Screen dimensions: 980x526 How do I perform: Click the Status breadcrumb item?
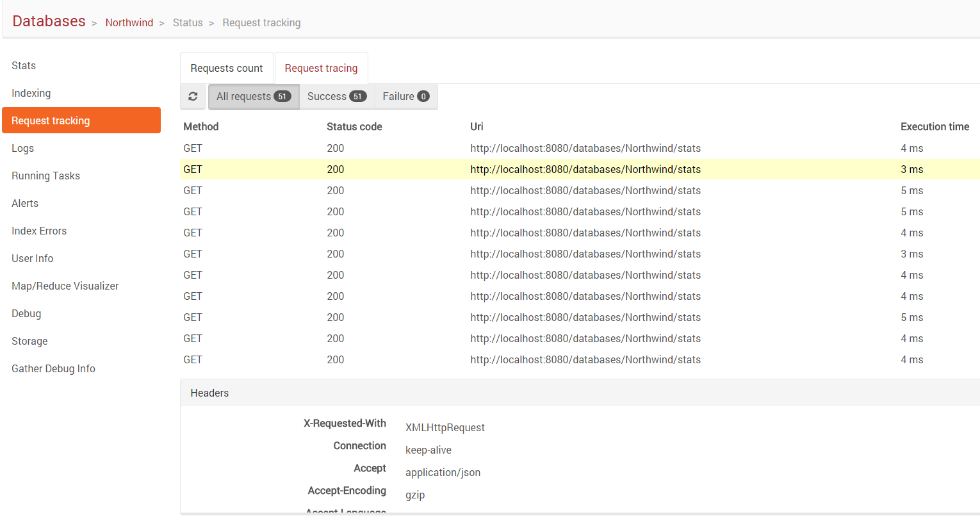pyautogui.click(x=188, y=22)
